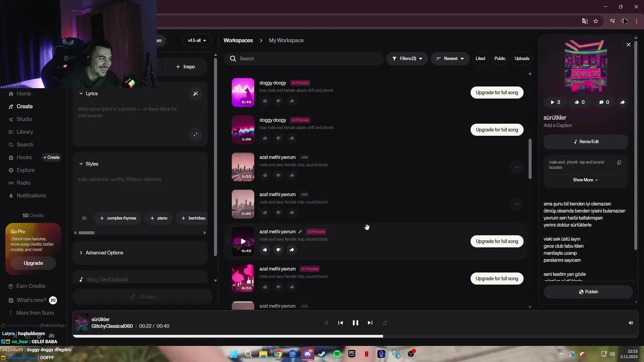Screen dimensions: 644x362
Task: Open the Filters (3) dropdown
Action: point(408,59)
